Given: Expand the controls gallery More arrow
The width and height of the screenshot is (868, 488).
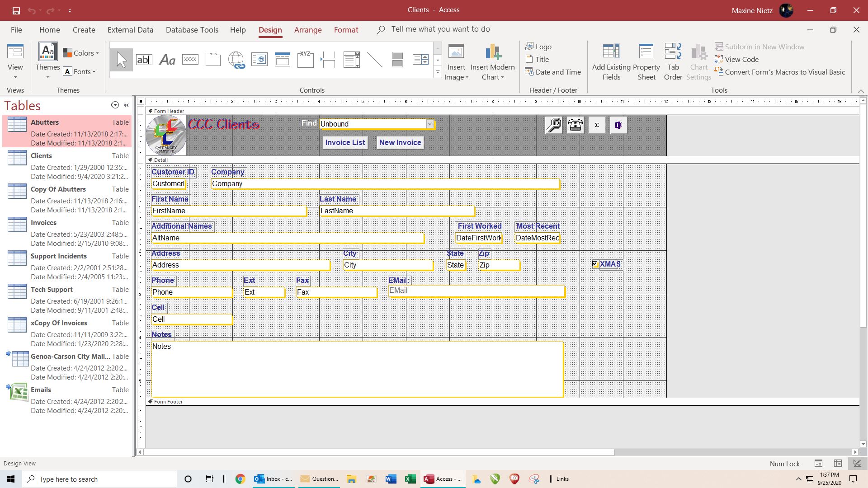Looking at the screenshot, I should (x=438, y=72).
